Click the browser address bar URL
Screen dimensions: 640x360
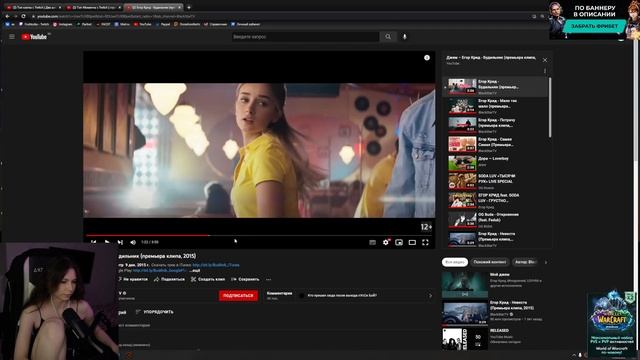(116, 16)
